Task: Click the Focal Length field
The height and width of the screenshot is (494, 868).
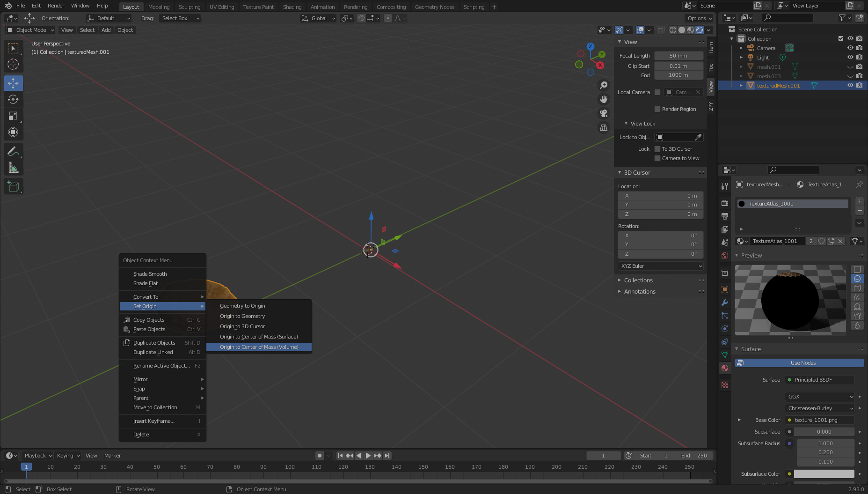Action: (x=678, y=56)
